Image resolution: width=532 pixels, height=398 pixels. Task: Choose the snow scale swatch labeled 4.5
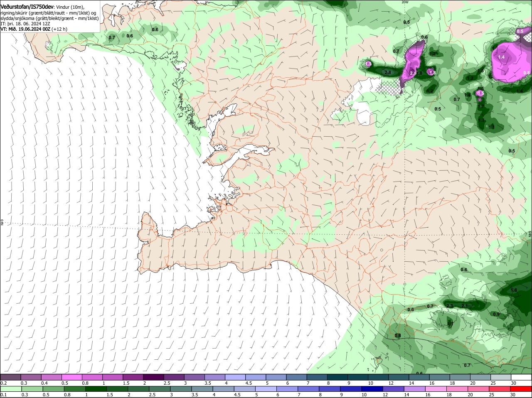[x=255, y=377]
